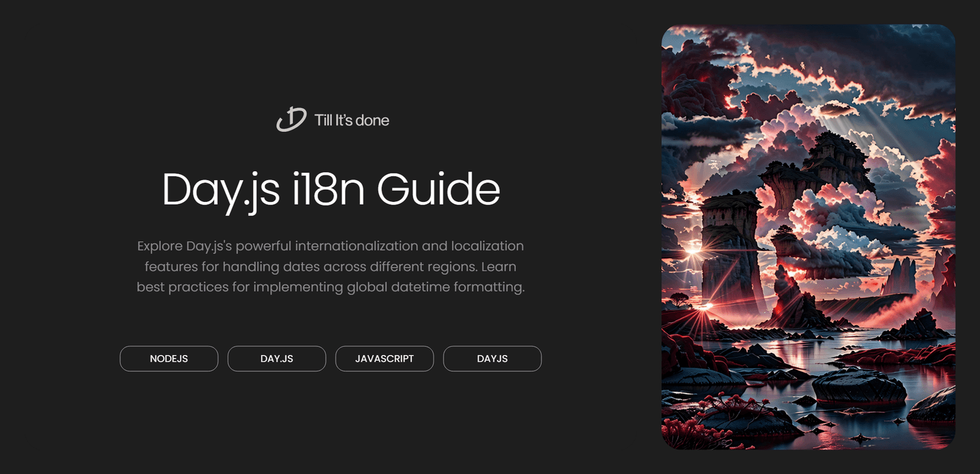
Task: Click the word "localization" in the description
Action: 487,246
